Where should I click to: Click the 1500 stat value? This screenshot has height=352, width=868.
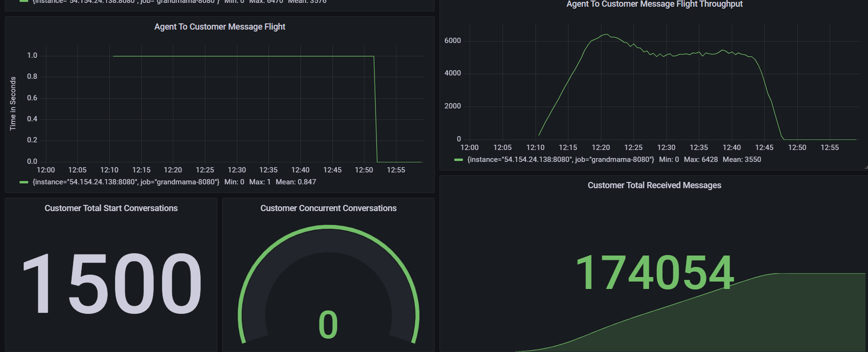click(x=112, y=283)
